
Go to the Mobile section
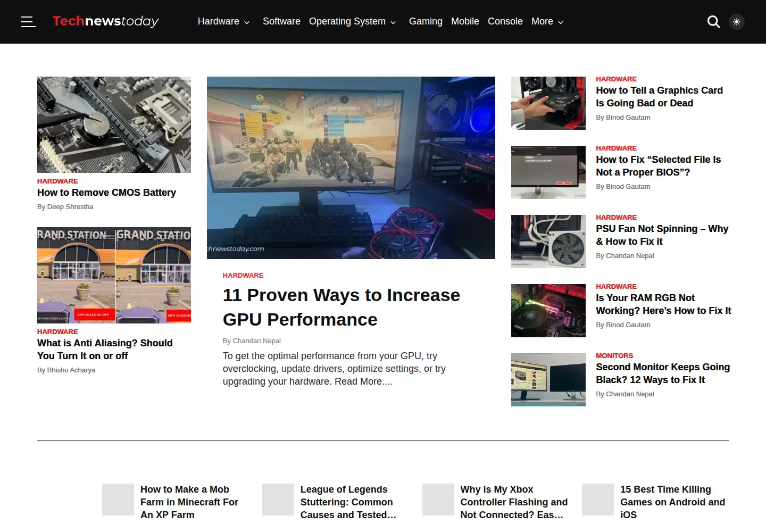point(465,21)
